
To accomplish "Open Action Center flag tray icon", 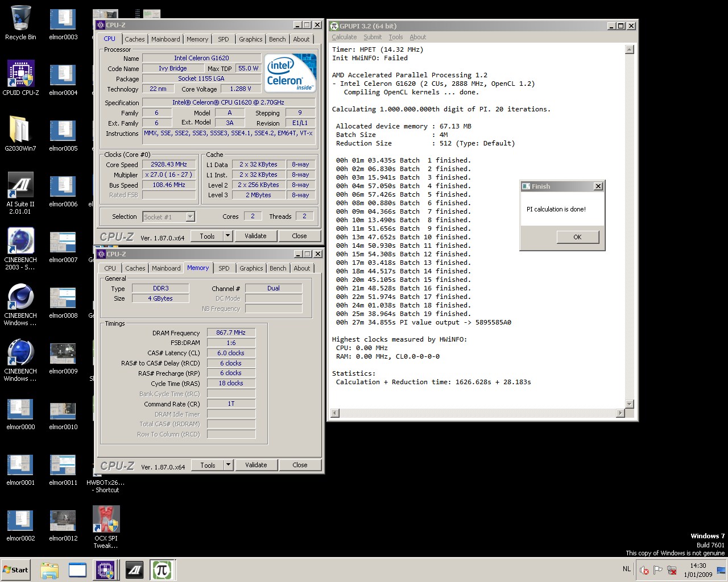I will [x=658, y=570].
